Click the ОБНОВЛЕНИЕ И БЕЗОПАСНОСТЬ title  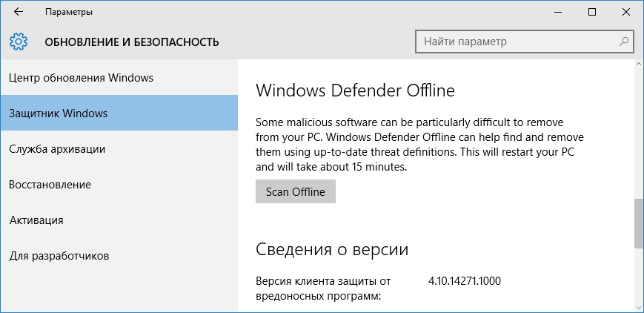point(131,42)
